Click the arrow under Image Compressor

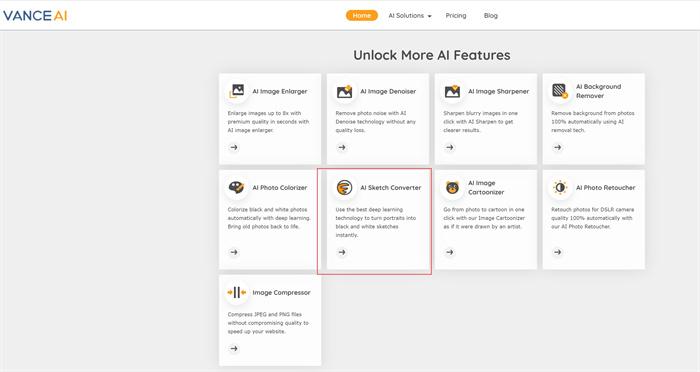point(234,349)
